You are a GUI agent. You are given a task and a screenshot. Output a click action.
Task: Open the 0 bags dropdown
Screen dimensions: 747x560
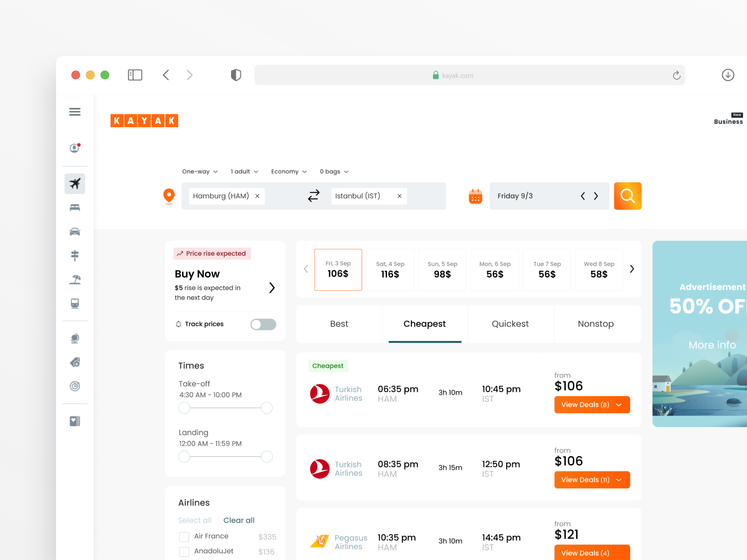pyautogui.click(x=334, y=172)
